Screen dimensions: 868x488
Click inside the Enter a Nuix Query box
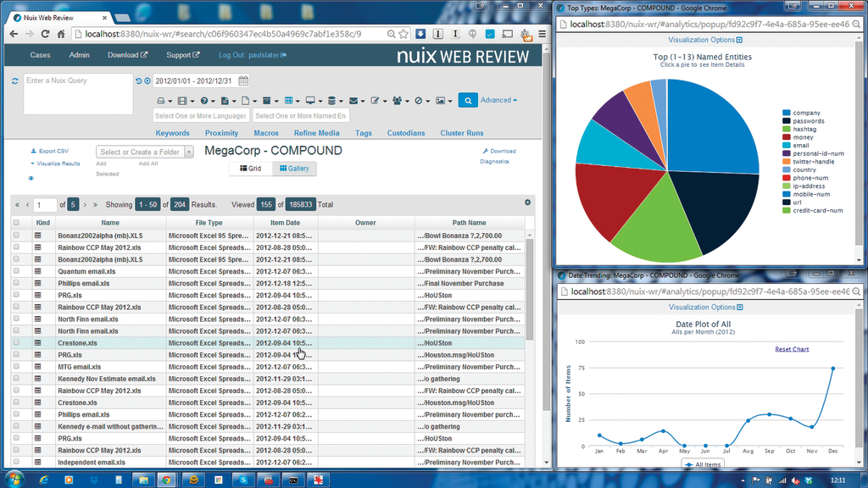coord(76,94)
